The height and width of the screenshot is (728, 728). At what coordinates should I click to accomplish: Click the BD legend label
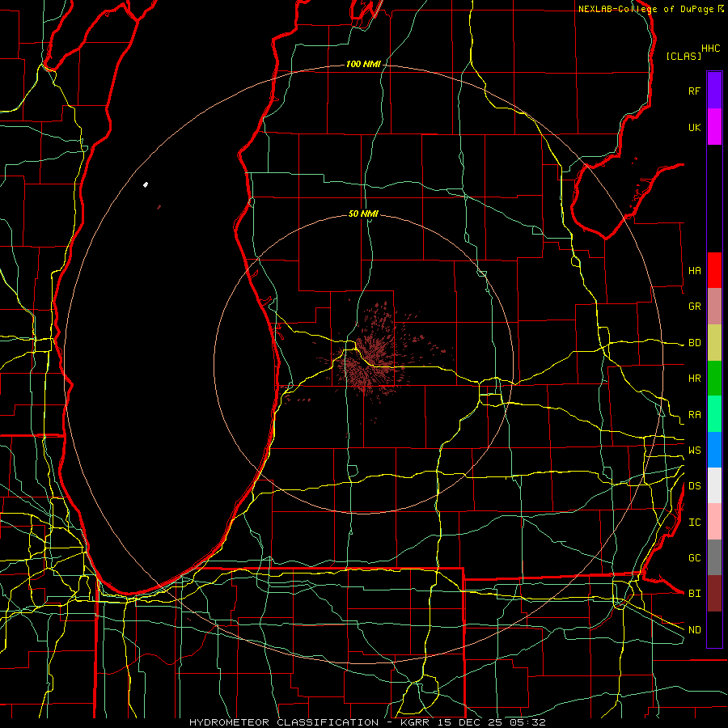point(694,343)
